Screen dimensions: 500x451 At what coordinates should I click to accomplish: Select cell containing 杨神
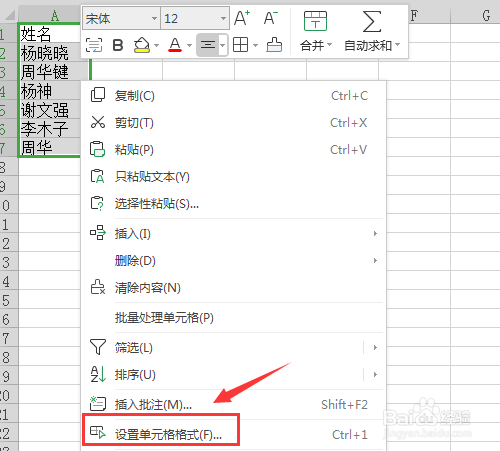click(49, 91)
